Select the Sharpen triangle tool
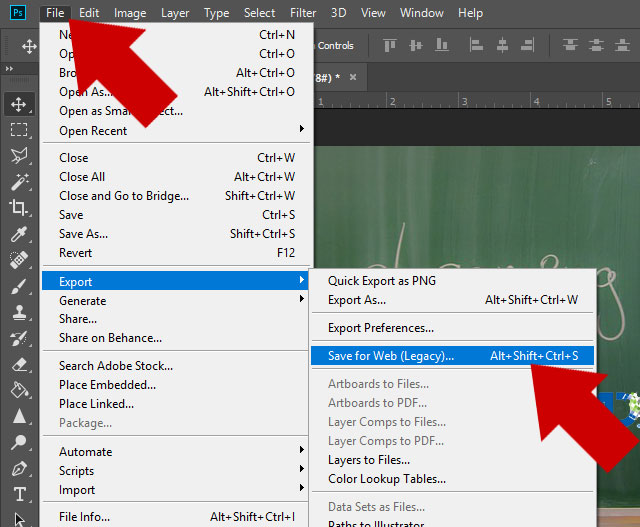The image size is (640, 527). tap(19, 416)
